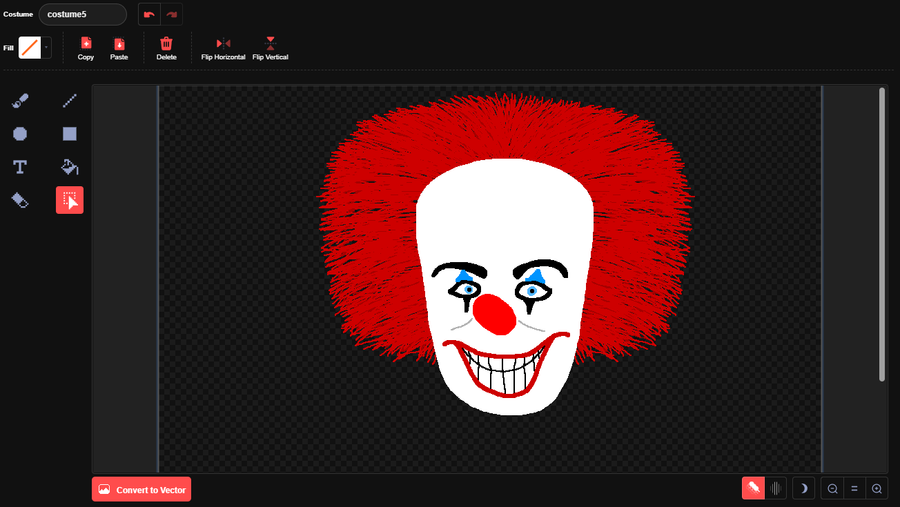
Task: Select the Circle tool
Action: click(20, 134)
